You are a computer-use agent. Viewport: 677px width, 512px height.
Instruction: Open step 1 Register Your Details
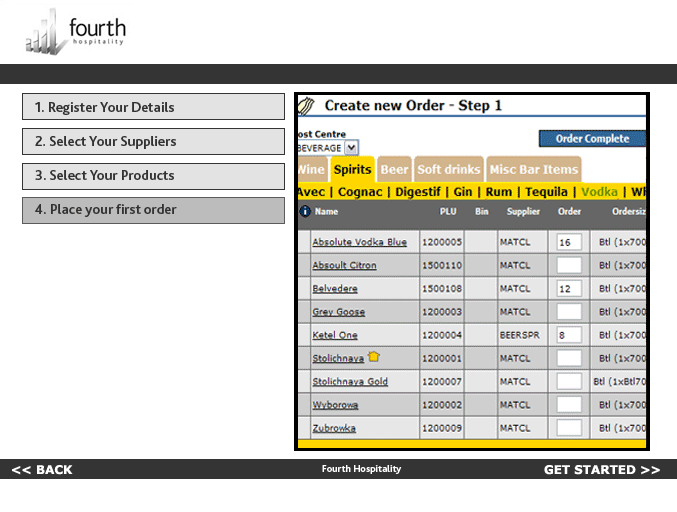pyautogui.click(x=153, y=107)
